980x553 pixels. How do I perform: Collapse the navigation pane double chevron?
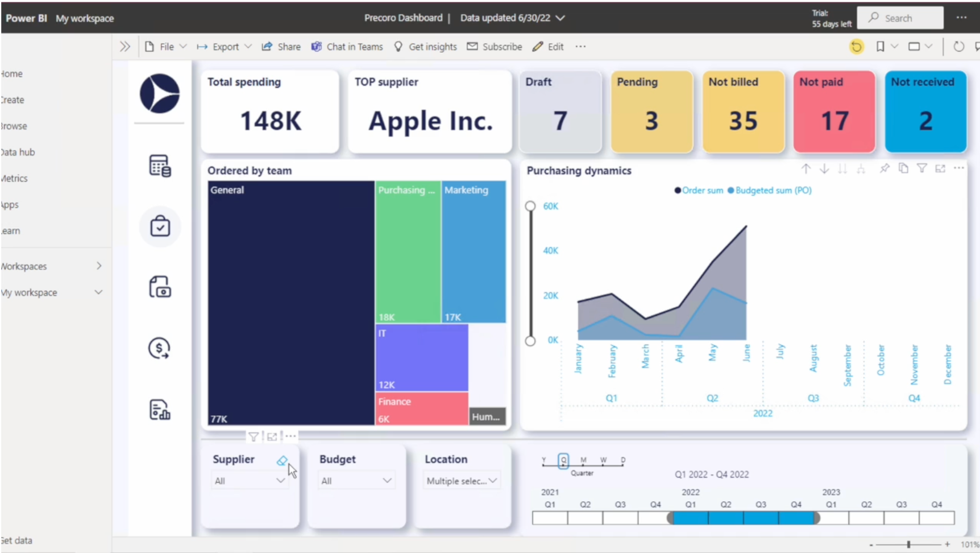tap(125, 47)
